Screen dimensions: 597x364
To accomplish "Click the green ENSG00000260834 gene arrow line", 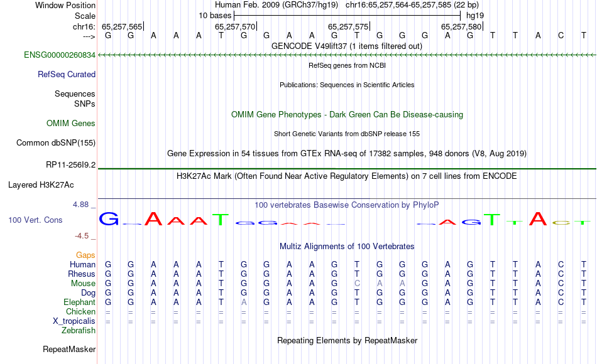I will pyautogui.click(x=347, y=55).
